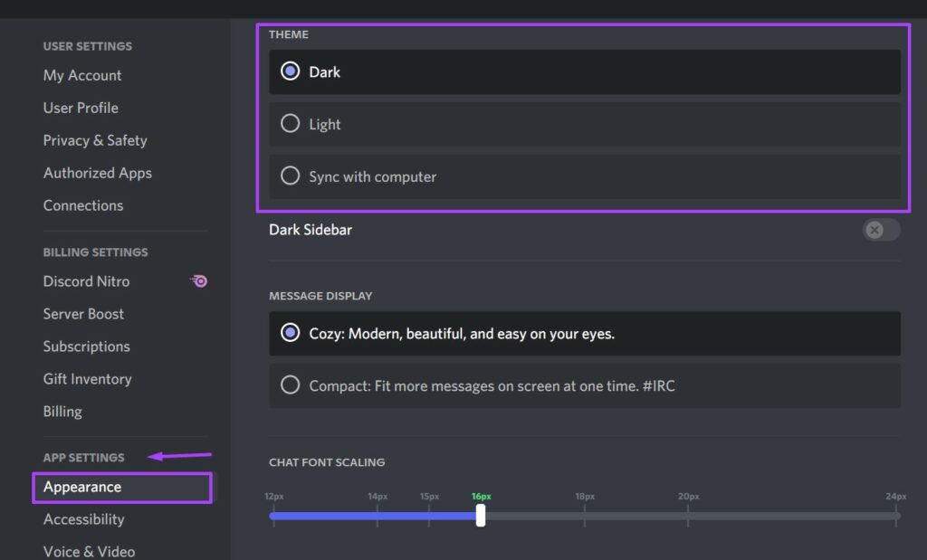Select Cozy message display mode
This screenshot has width=927, height=560.
(585, 334)
